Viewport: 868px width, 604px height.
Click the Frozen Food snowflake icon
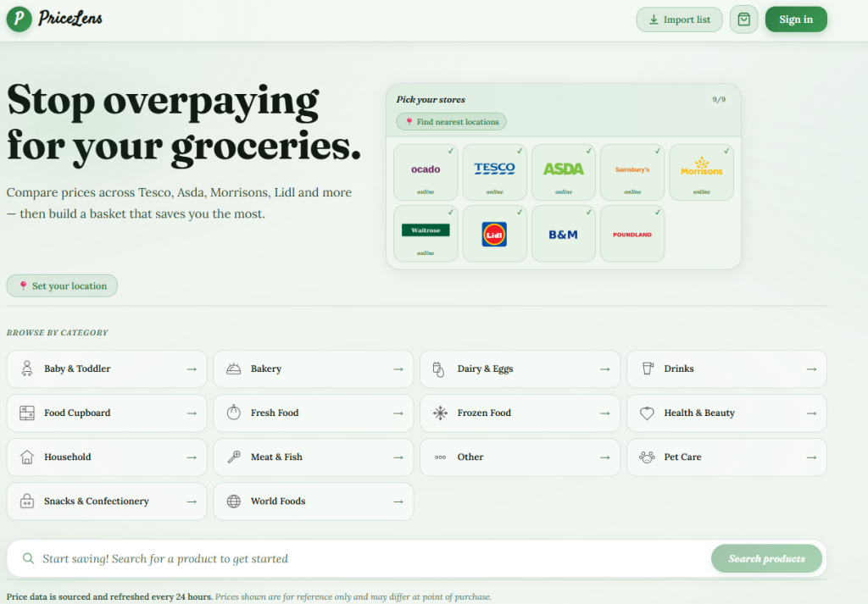tap(440, 413)
